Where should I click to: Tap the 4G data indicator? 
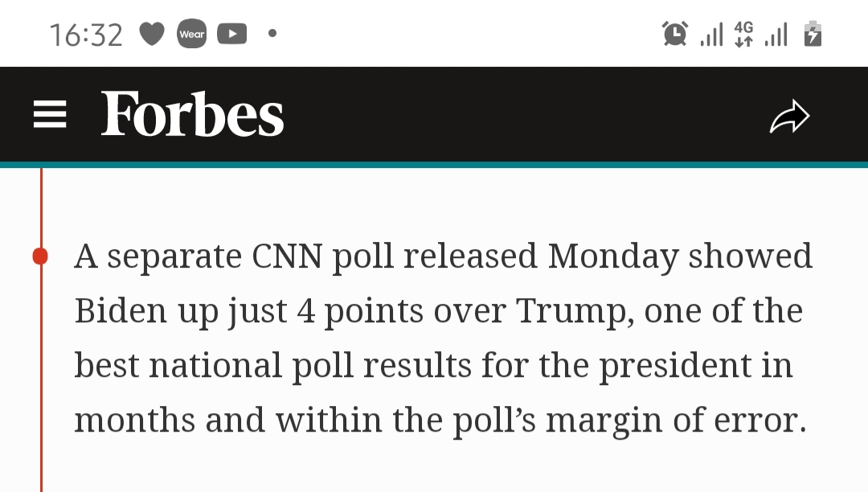point(743,34)
